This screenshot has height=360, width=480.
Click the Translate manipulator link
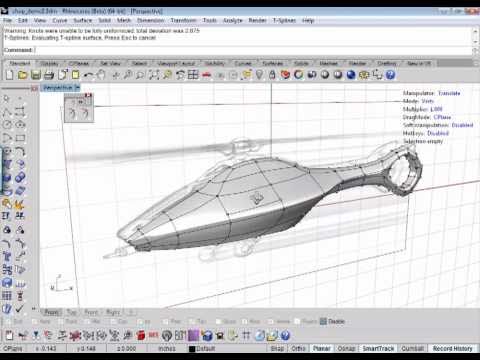pos(449,93)
